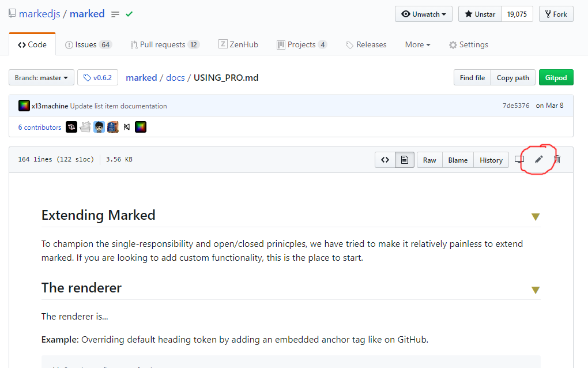This screenshot has height=368, width=588.
Task: Click the USING_PRO.md file name
Action: (x=226, y=78)
